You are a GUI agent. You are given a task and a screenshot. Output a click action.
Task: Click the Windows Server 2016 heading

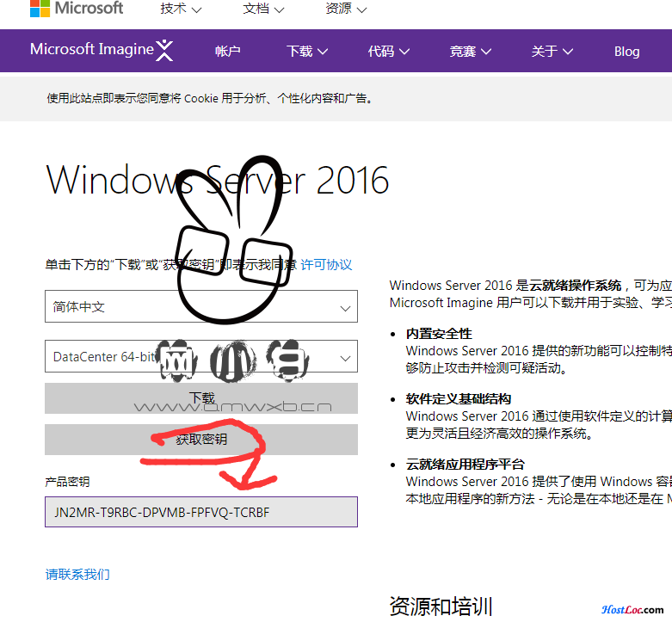218,181
